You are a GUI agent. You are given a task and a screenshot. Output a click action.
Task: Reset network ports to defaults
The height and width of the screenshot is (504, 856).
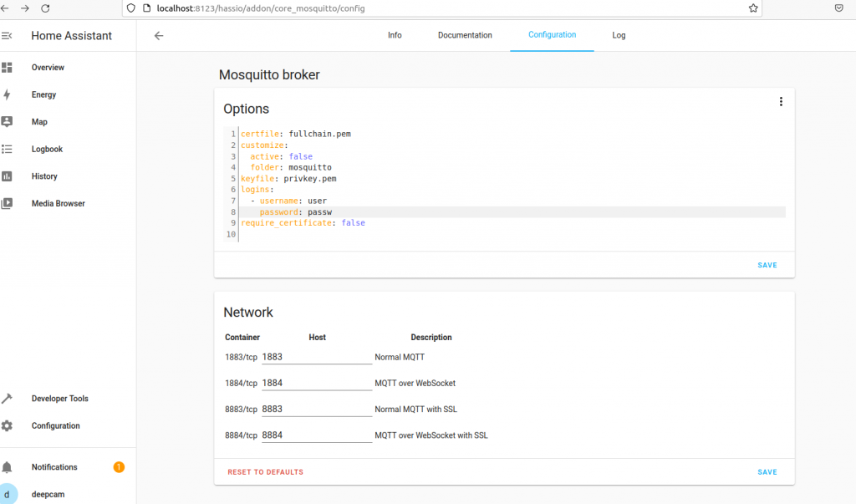pos(265,471)
